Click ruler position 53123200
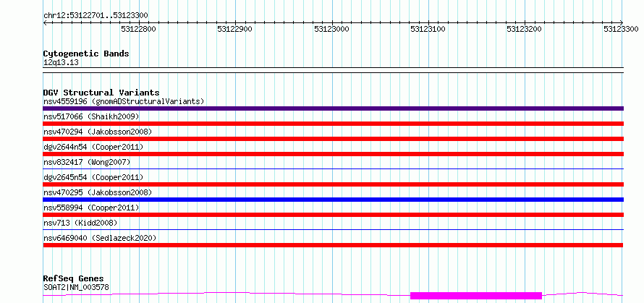The width and height of the screenshot is (644, 303). click(525, 29)
